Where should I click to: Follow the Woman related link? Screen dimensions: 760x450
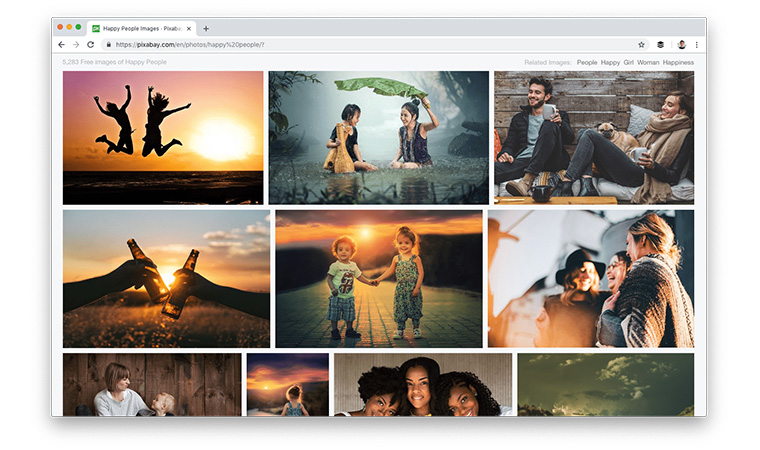648,62
